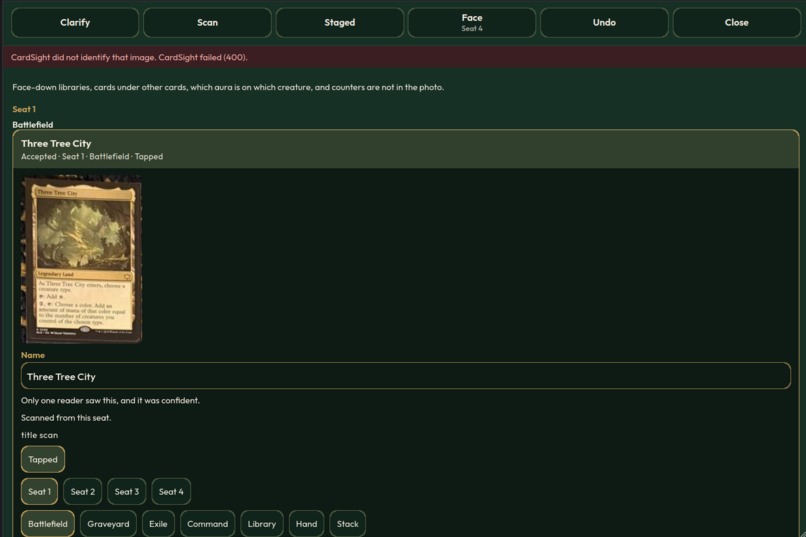Undo the last action
This screenshot has height=537, width=806.
coord(604,23)
